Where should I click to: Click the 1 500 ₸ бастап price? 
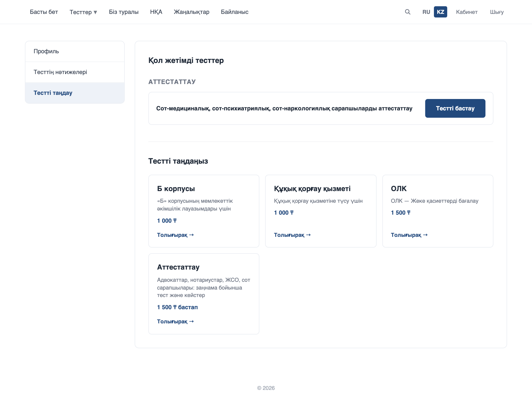point(177,307)
